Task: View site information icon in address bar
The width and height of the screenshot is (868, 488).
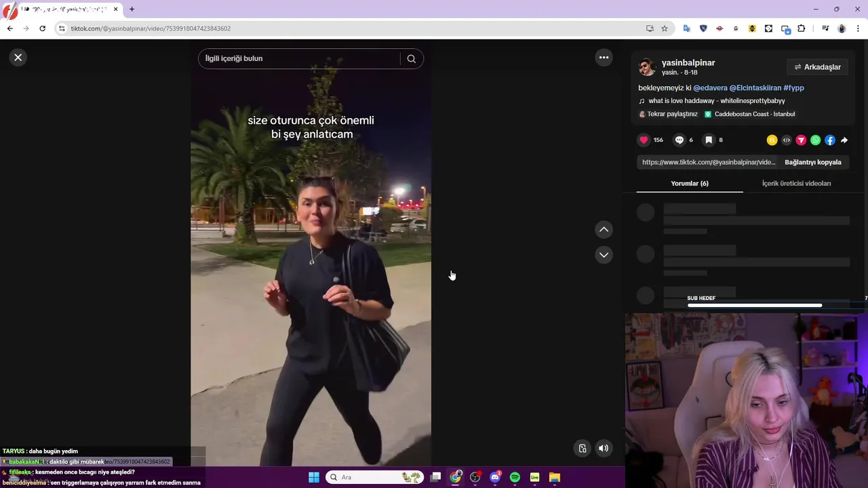Action: [62, 28]
